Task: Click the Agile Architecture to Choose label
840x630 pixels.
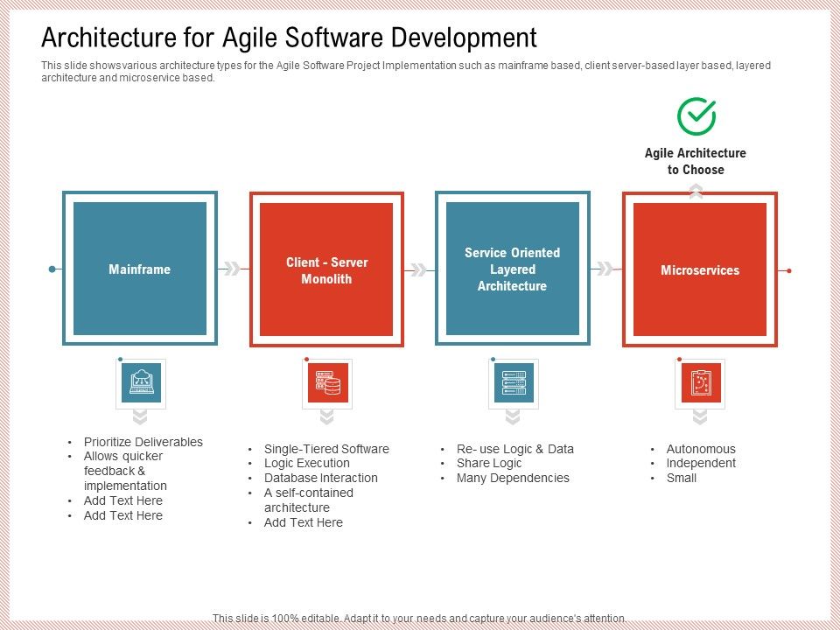Action: coord(696,161)
